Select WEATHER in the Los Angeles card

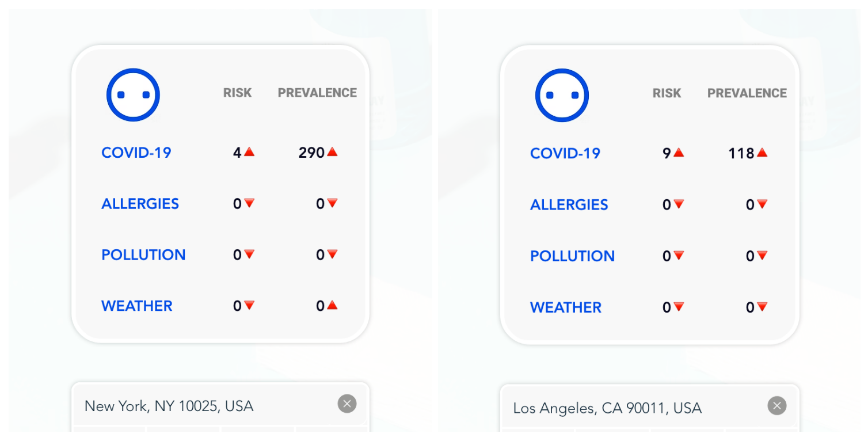(566, 307)
